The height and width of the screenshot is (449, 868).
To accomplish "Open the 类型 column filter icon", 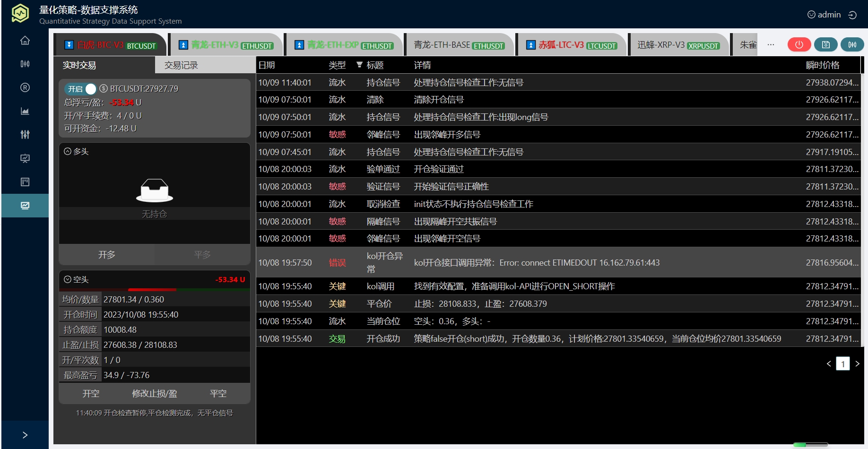I will pos(359,65).
